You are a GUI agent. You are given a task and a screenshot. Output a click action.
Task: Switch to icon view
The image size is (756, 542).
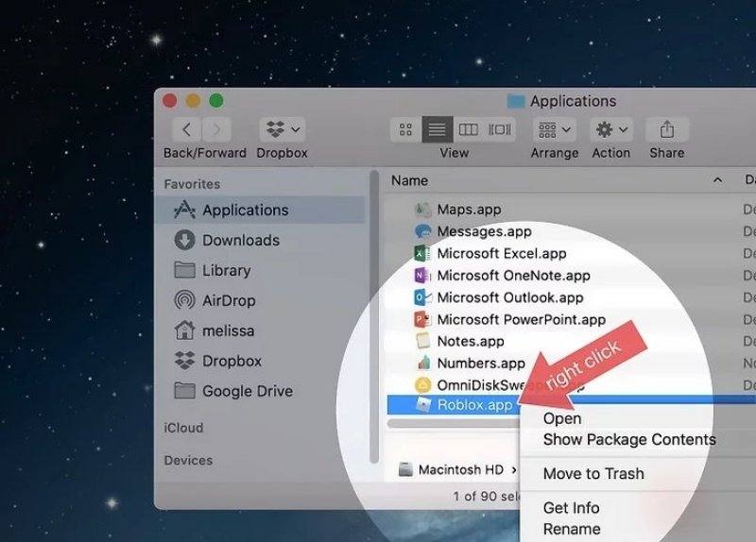pyautogui.click(x=405, y=129)
